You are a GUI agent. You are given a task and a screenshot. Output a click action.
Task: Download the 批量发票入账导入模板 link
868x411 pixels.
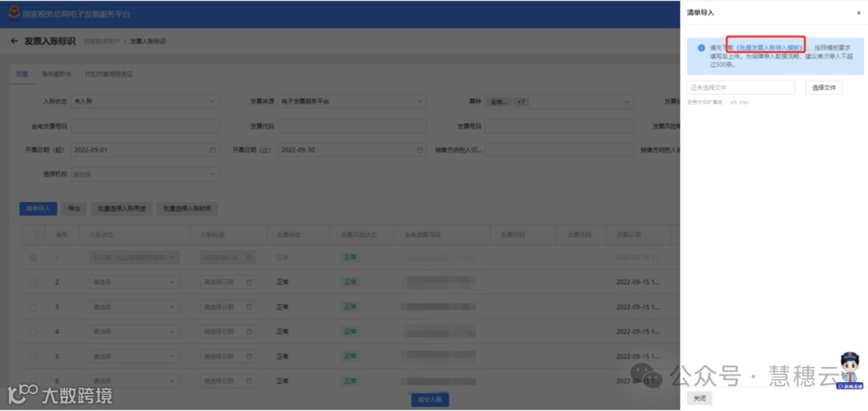(768, 48)
